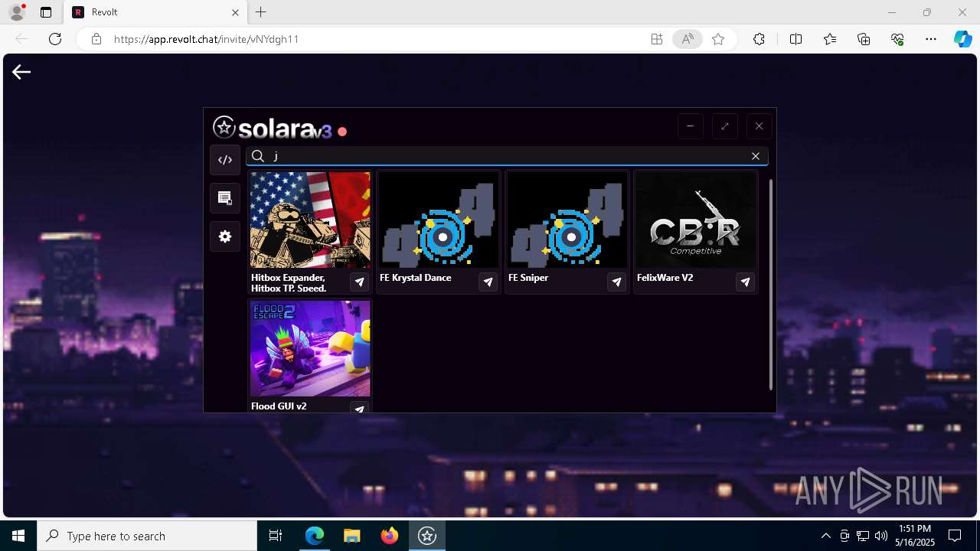Close the Solara window
Viewport: 980px width, 551px height.
click(759, 126)
